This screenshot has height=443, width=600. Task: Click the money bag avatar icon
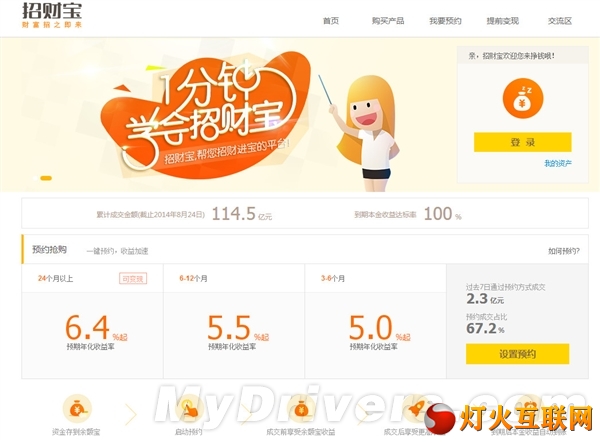click(x=523, y=99)
